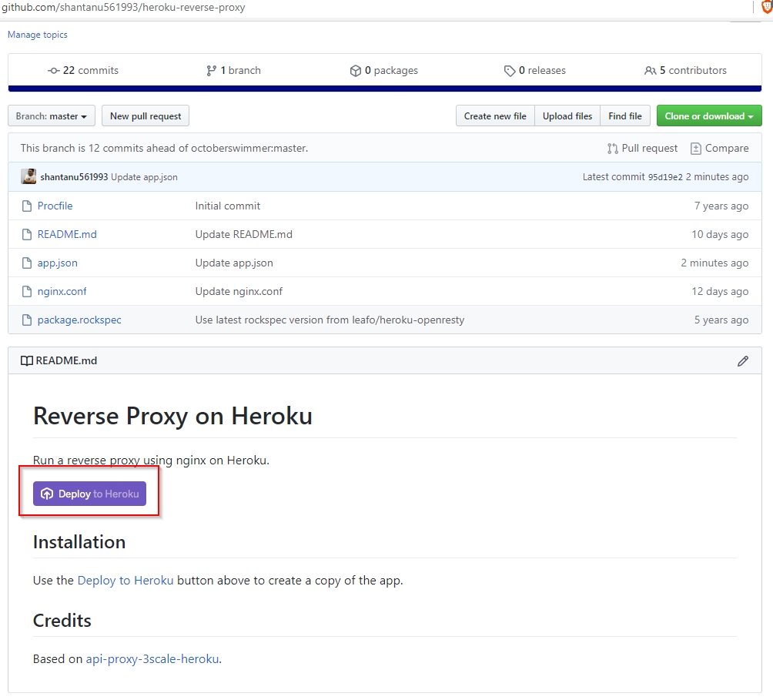Click Create new file button
Image resolution: width=773 pixels, height=700 pixels.
tap(495, 116)
